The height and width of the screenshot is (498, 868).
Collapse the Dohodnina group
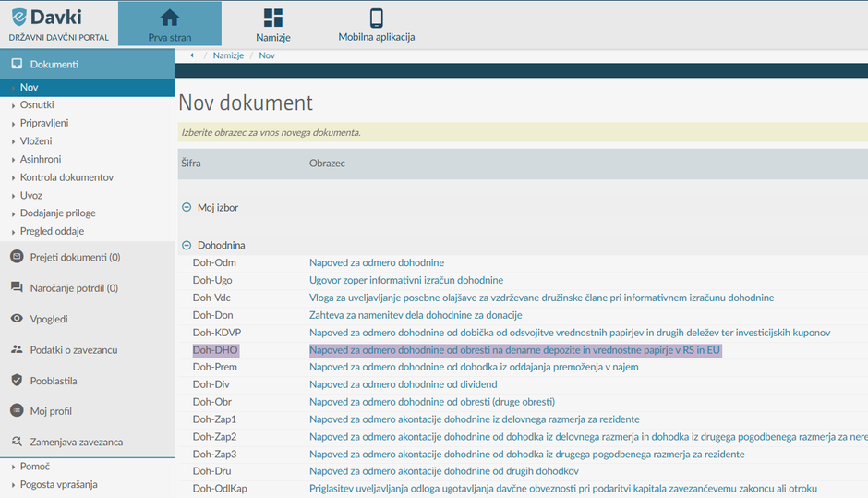pos(187,246)
